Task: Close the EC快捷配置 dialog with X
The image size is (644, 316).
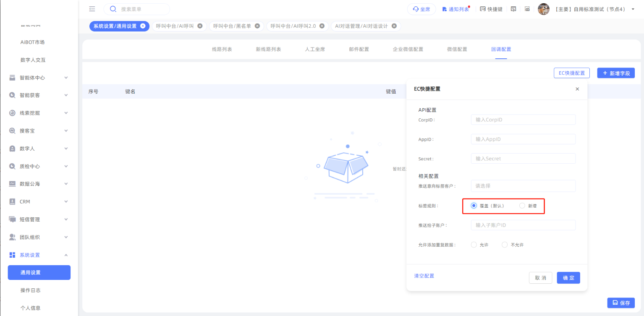Action: pyautogui.click(x=577, y=89)
